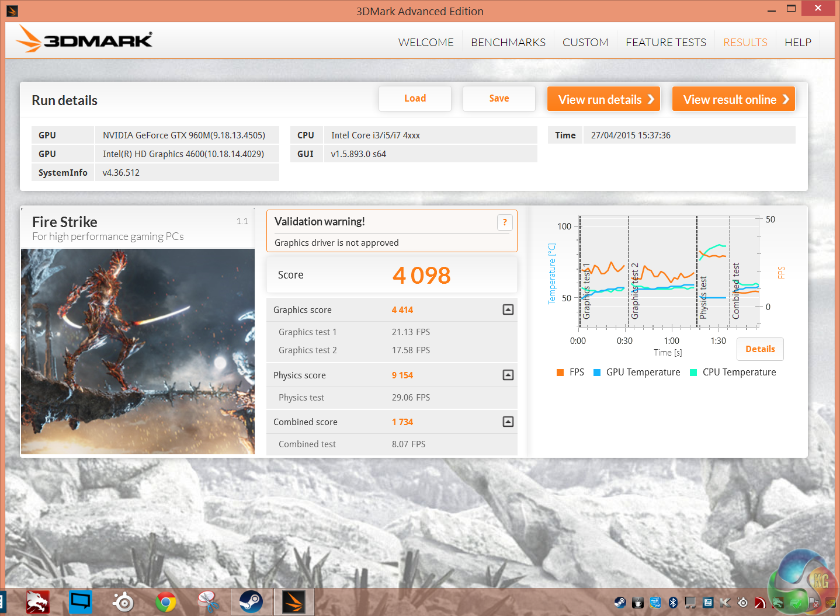Click the Save button
Viewport: 840px width, 616px height.
[x=499, y=99]
